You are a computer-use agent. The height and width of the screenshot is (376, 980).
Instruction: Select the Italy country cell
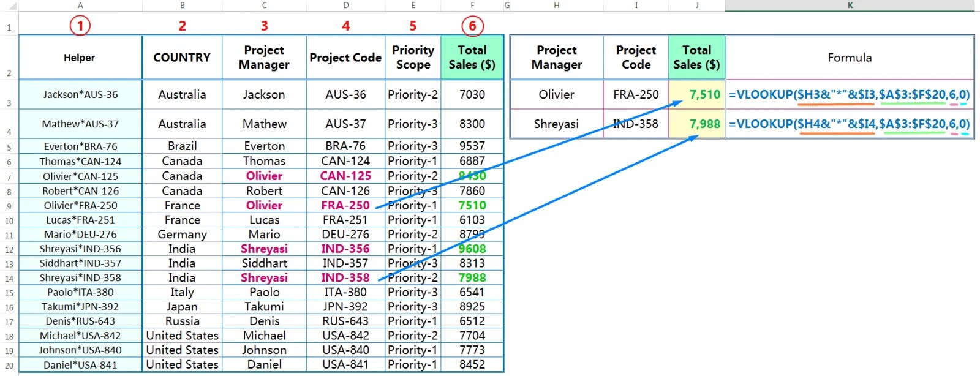(x=182, y=293)
